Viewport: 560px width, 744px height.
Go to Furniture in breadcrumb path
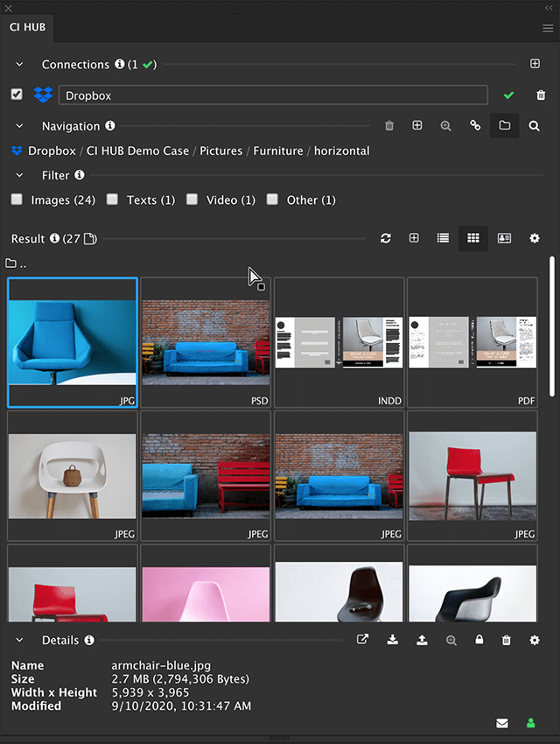[x=278, y=151]
